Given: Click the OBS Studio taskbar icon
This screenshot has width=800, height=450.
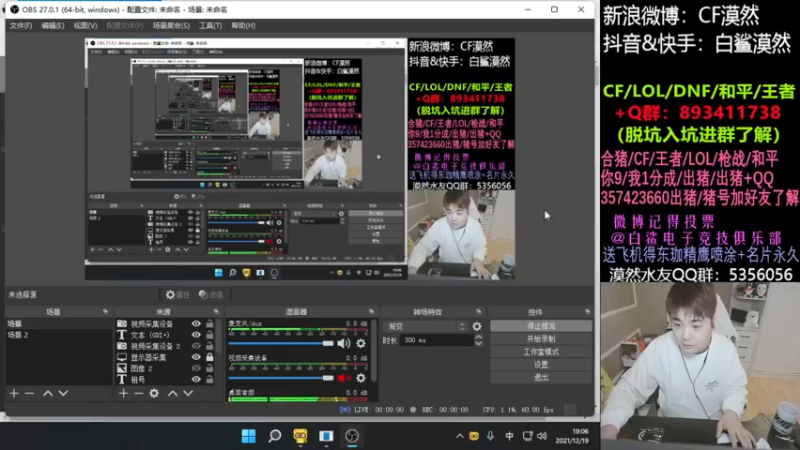Looking at the screenshot, I should [x=352, y=436].
